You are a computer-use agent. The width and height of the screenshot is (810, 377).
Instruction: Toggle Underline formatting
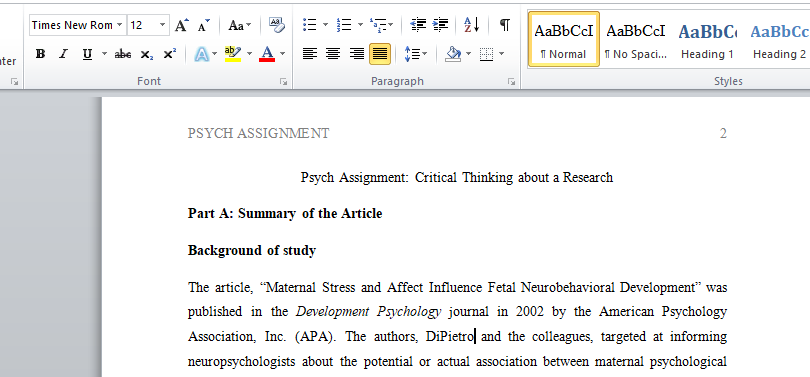click(x=87, y=54)
